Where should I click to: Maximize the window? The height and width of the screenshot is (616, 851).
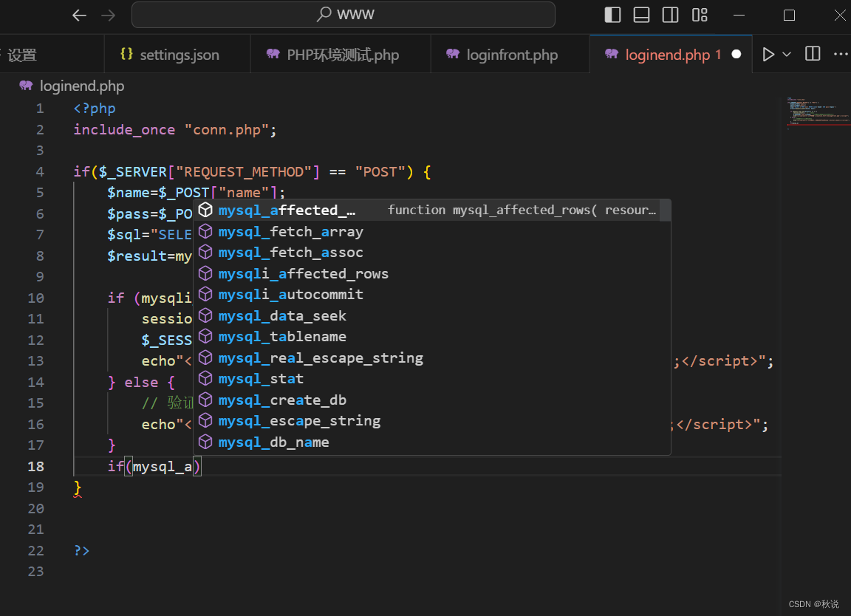pyautogui.click(x=789, y=16)
